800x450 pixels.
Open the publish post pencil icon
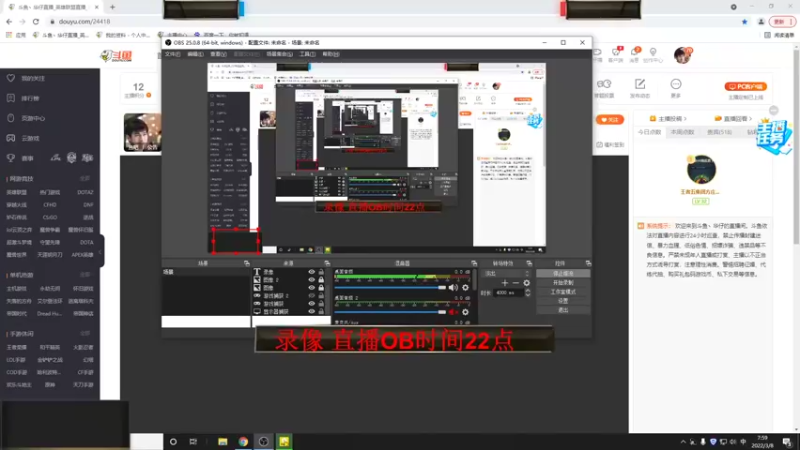640,84
